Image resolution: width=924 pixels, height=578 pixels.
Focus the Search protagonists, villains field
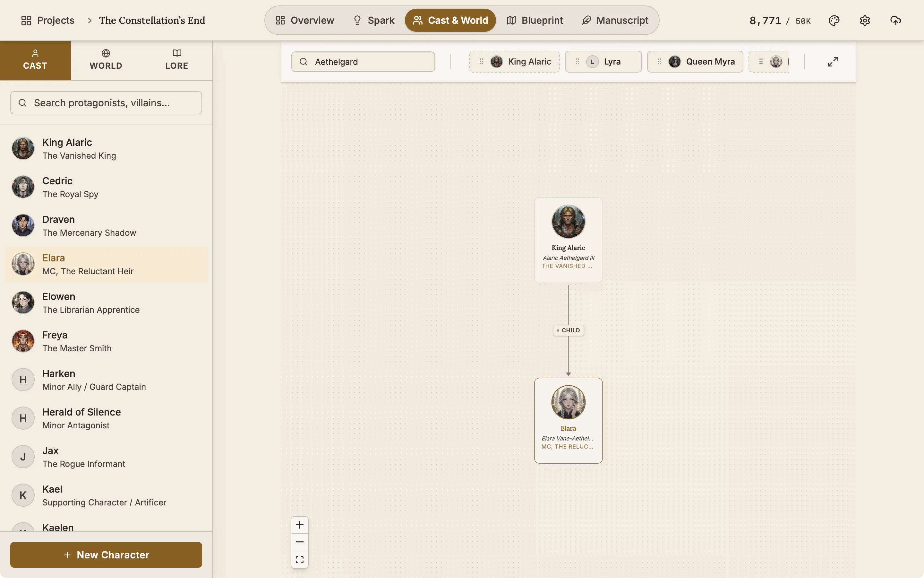click(x=106, y=103)
